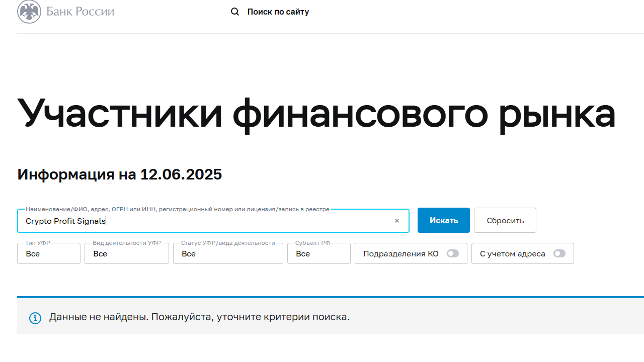Turn on the С учетом адреса switch
Screen dimensions: 644x362
tap(559, 253)
